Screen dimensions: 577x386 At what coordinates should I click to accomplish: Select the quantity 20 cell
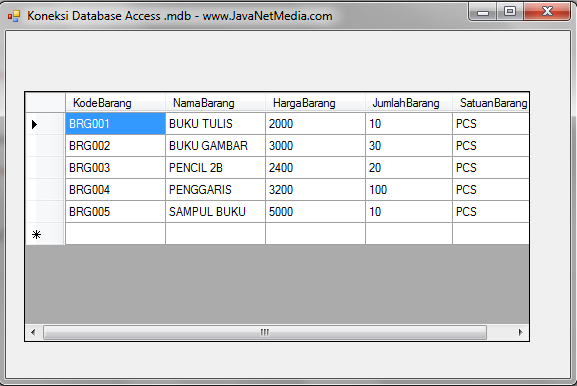409,168
